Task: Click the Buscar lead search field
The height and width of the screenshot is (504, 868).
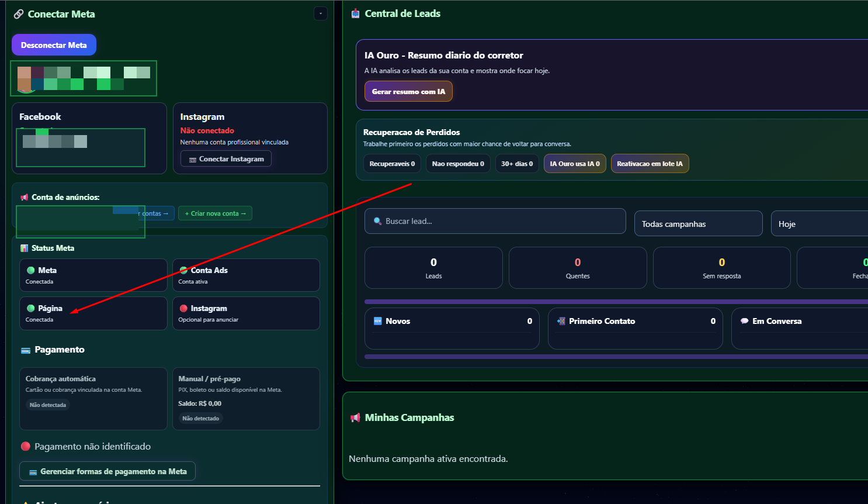Action: coord(495,221)
